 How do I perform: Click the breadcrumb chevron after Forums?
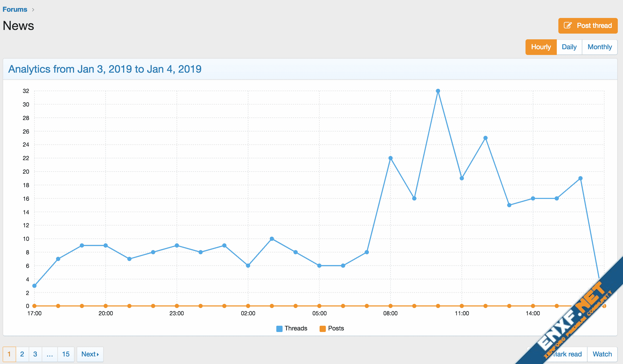point(33,10)
